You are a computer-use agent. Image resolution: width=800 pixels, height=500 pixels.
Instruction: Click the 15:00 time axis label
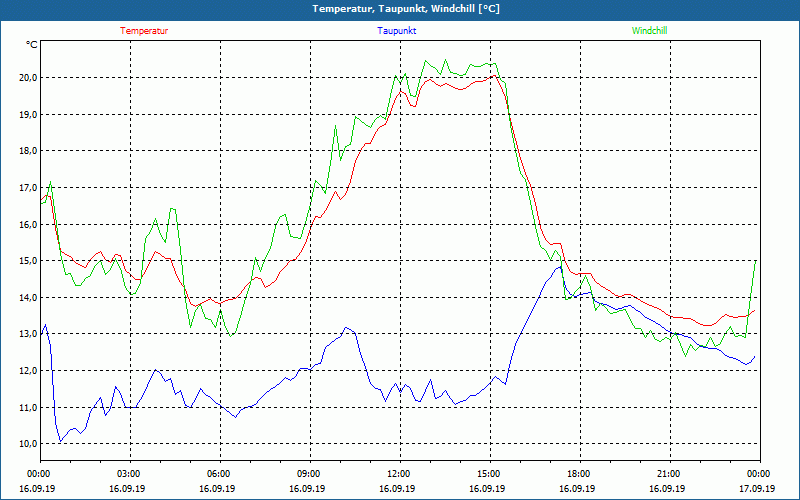490,473
